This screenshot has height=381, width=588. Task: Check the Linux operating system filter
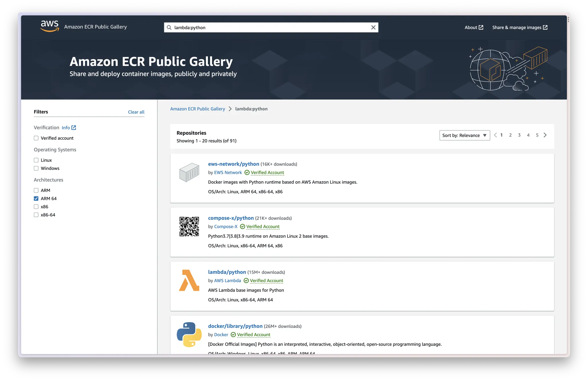pos(36,160)
